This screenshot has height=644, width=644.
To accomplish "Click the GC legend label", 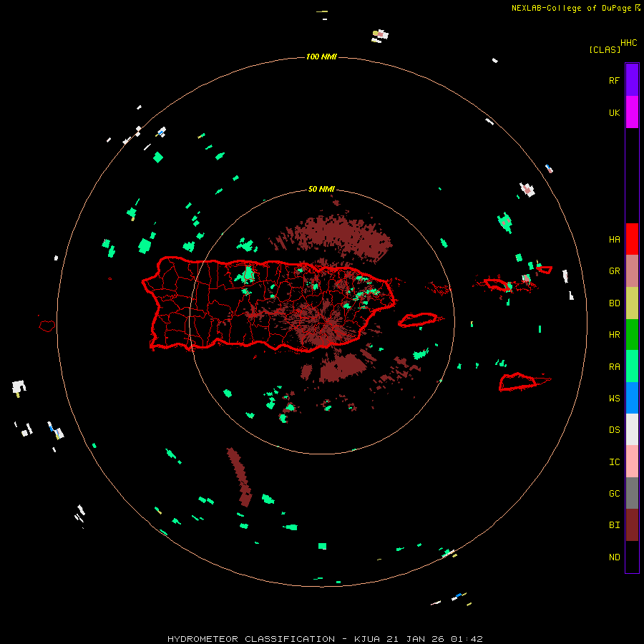I will (x=614, y=493).
